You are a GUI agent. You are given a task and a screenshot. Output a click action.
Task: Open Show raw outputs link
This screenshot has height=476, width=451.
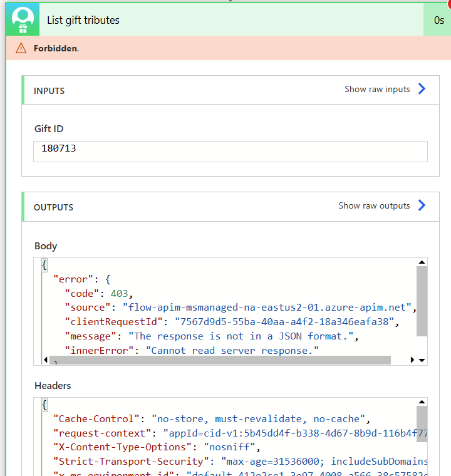click(x=374, y=205)
